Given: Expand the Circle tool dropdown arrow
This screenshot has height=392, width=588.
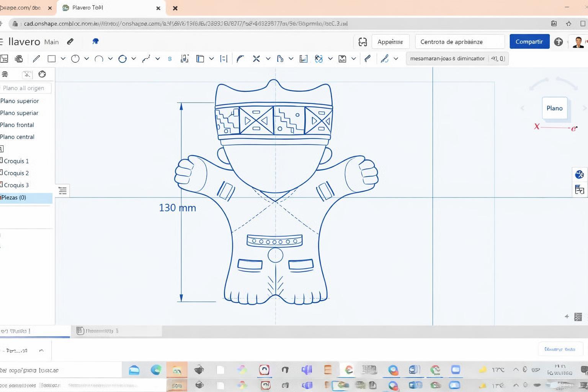Looking at the screenshot, I should pyautogui.click(x=87, y=59).
